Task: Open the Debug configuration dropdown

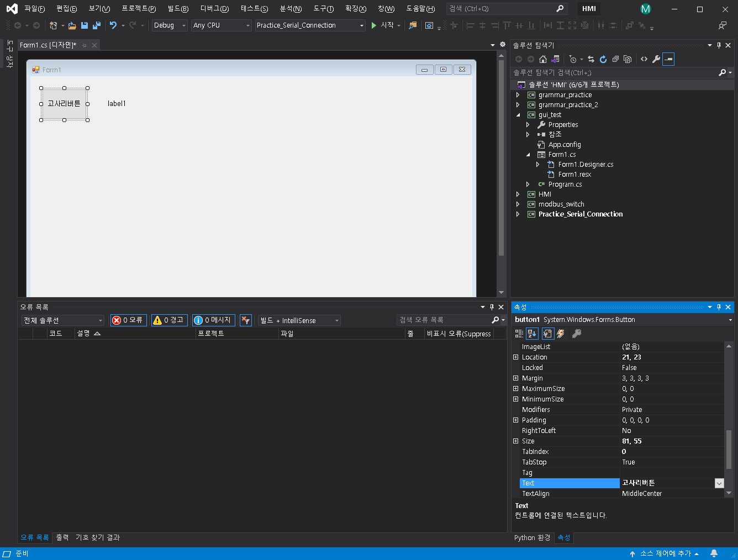Action: click(x=170, y=25)
